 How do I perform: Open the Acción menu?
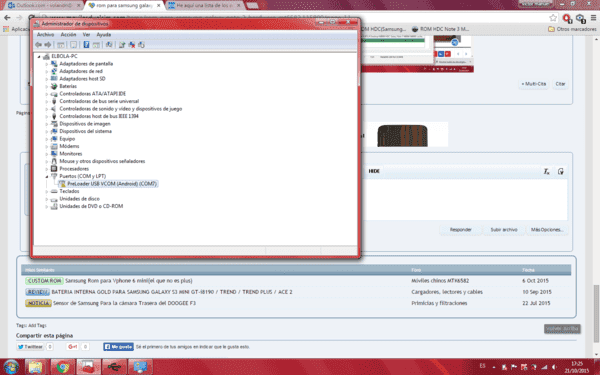tap(68, 34)
